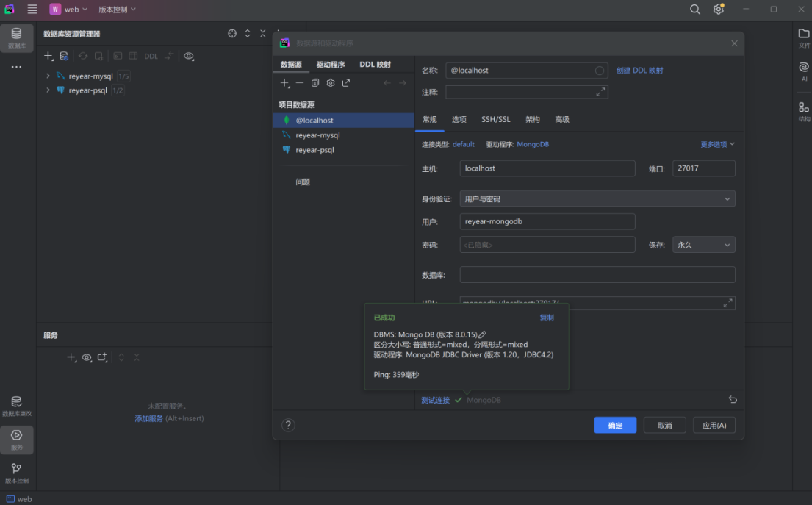Collapse all in Database Explorer header
This screenshot has height=505, width=812.
click(262, 33)
